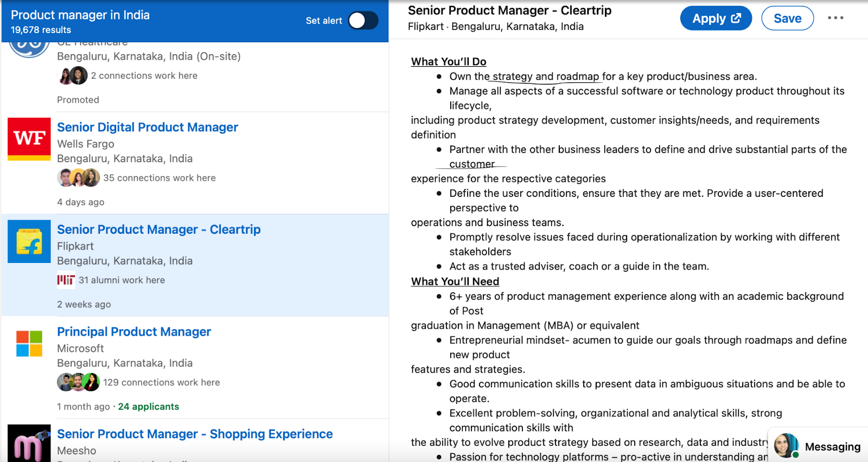The width and height of the screenshot is (868, 462).
Task: Click the Meesho company logo
Action: (29, 444)
